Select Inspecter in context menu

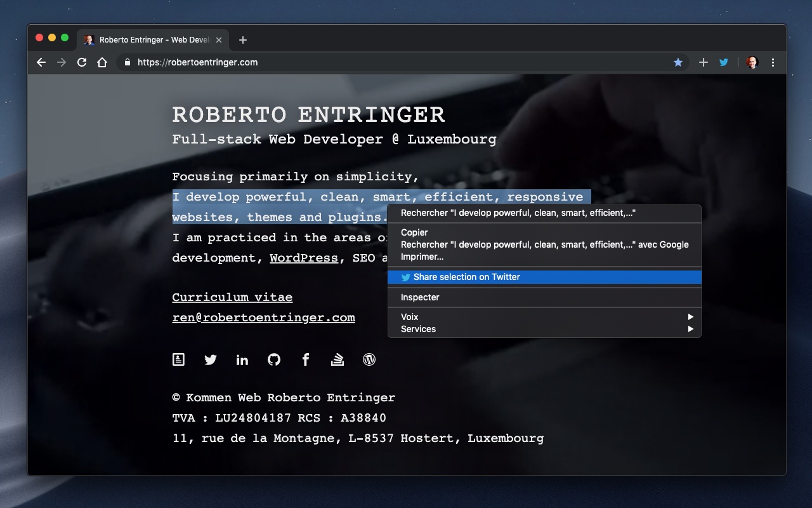(544, 297)
